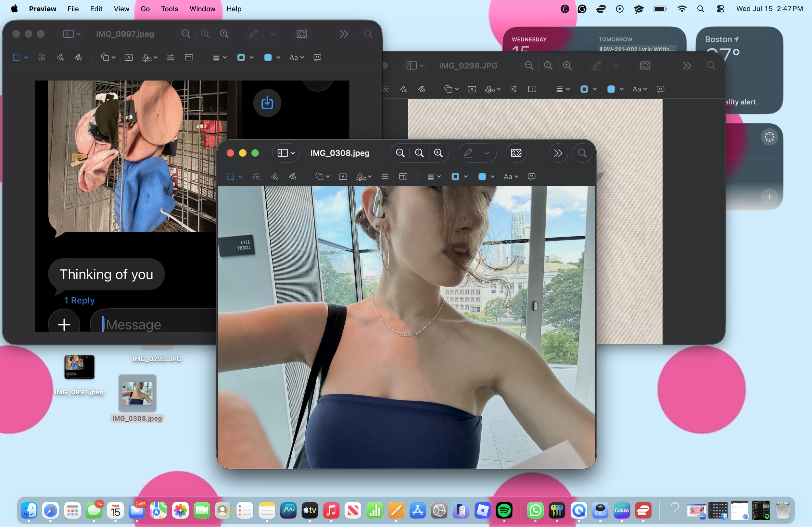This screenshot has height=527, width=812.
Task: Open the Window menu
Action: [x=202, y=9]
